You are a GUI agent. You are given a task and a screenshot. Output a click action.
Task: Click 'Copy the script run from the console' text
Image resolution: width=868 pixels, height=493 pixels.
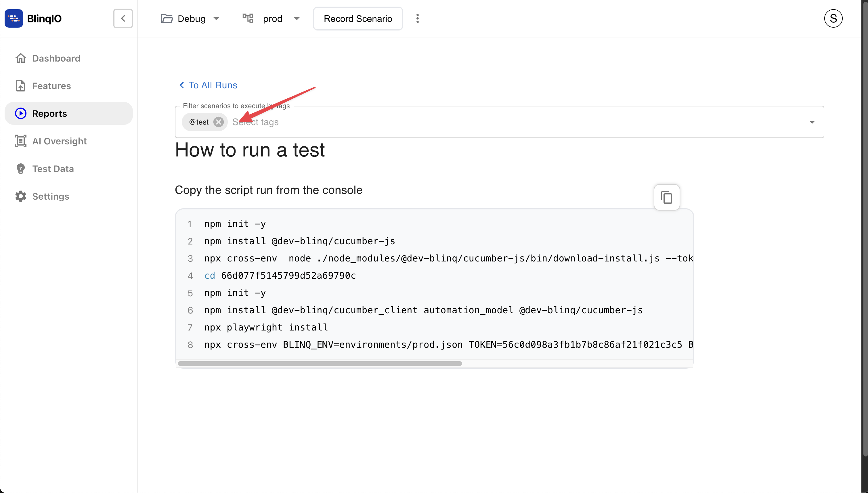[x=268, y=190]
